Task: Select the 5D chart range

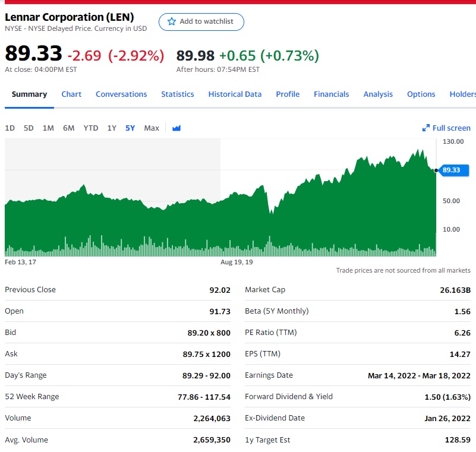Action: 29,128
